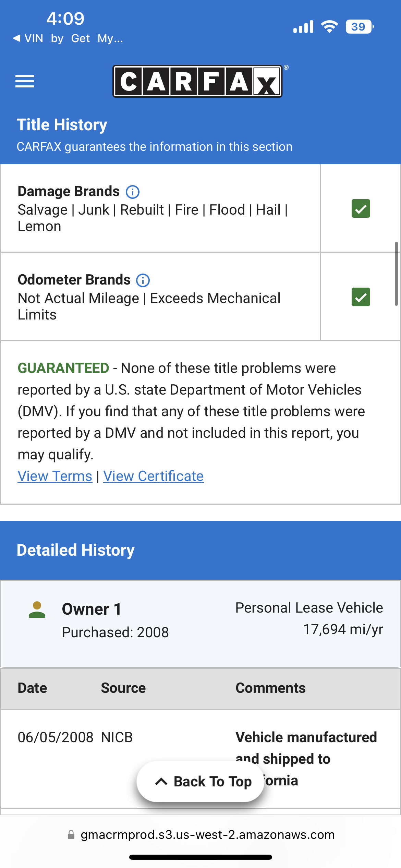This screenshot has height=868, width=401.
Task: Open the View Certificate link
Action: click(154, 476)
